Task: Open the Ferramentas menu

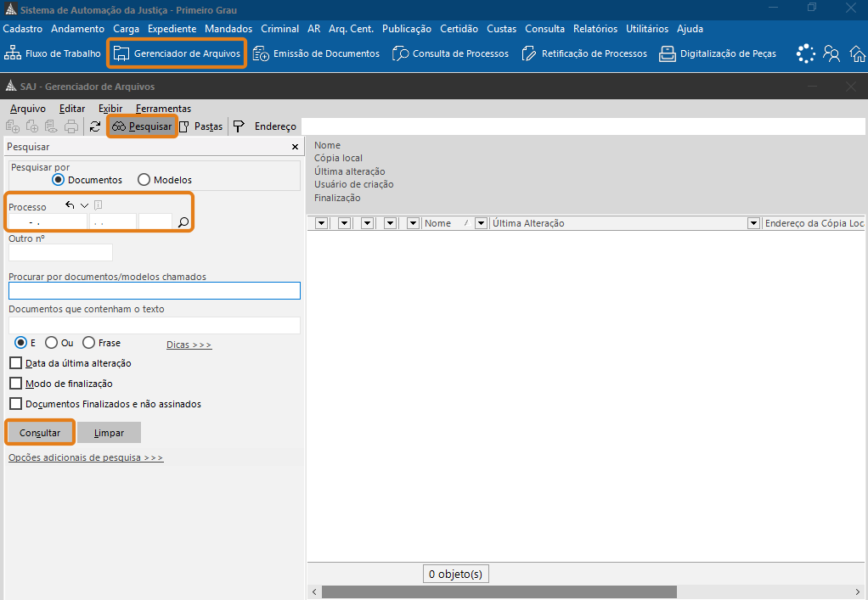Action: click(x=163, y=109)
